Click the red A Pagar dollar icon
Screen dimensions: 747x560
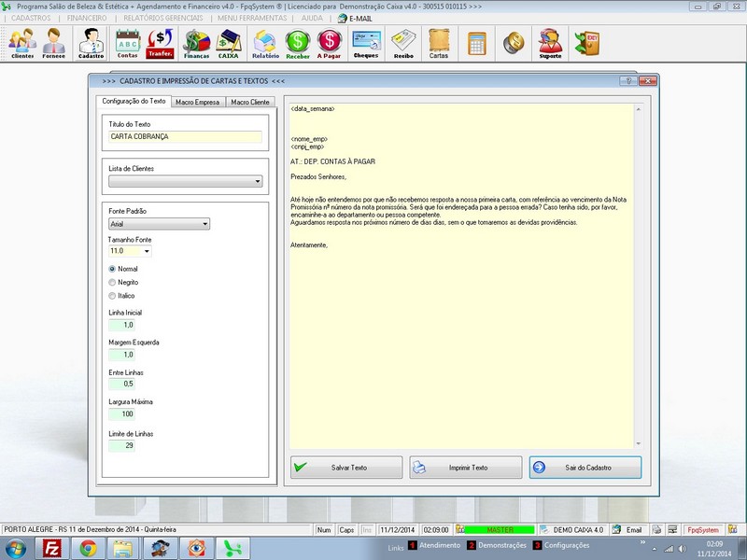[330, 43]
